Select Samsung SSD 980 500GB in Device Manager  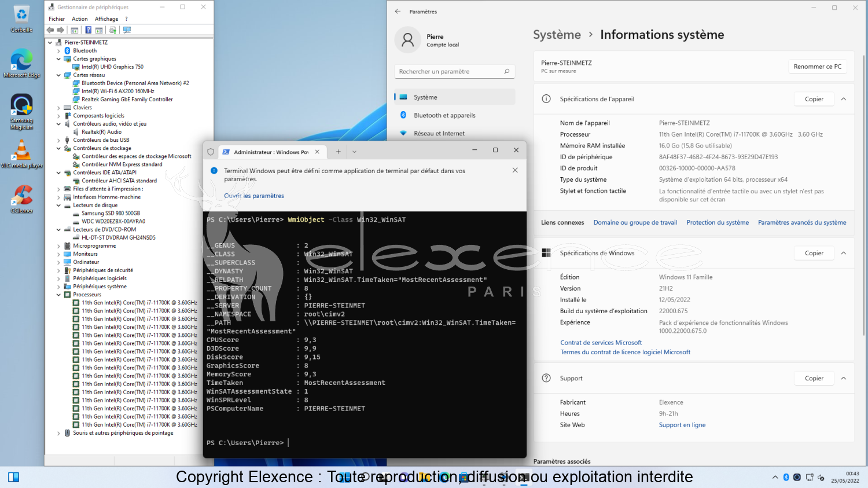tap(111, 214)
